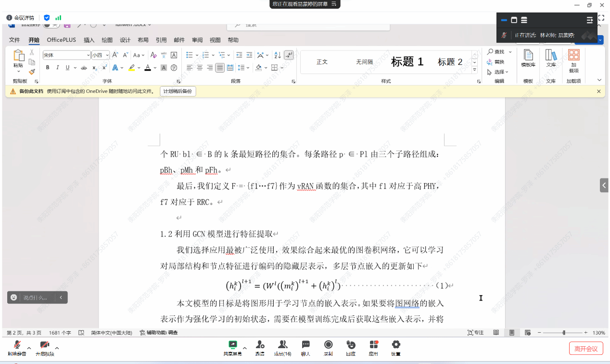The image size is (610, 364).
Task: Start meeting recording (录制)
Action: coord(328,347)
